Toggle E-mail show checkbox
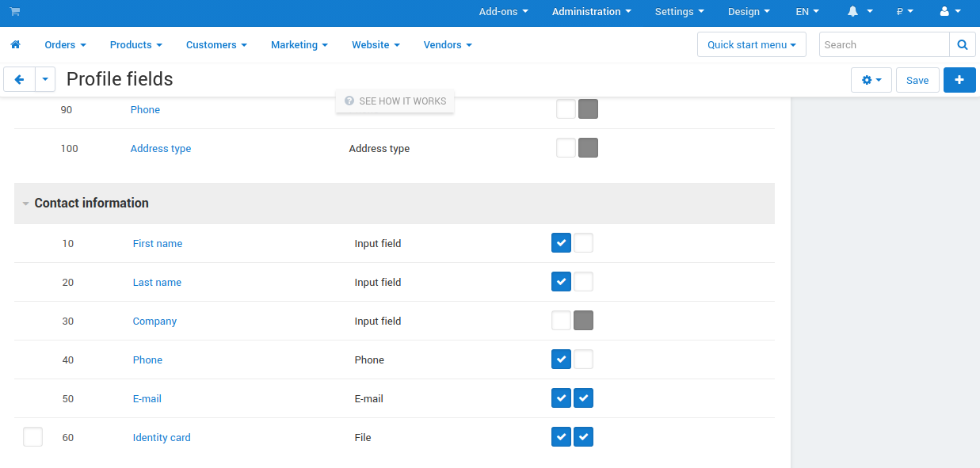980x468 pixels. coord(561,398)
